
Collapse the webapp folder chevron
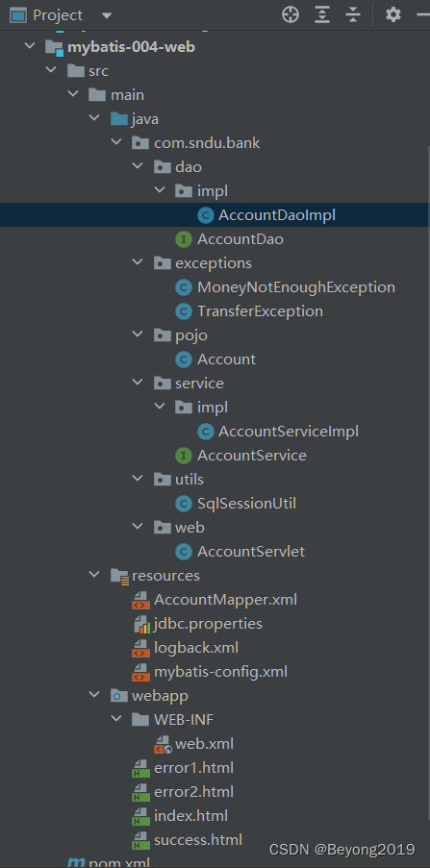95,695
